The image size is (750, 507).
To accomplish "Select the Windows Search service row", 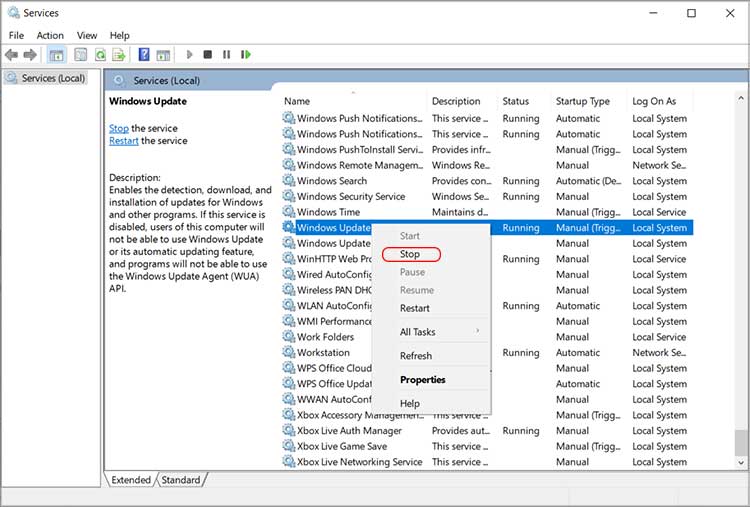I will pos(487,180).
